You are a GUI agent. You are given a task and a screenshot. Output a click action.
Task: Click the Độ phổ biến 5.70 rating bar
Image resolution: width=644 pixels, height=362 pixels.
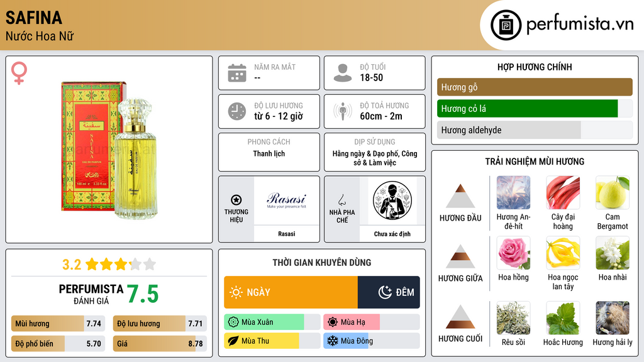coord(58,344)
